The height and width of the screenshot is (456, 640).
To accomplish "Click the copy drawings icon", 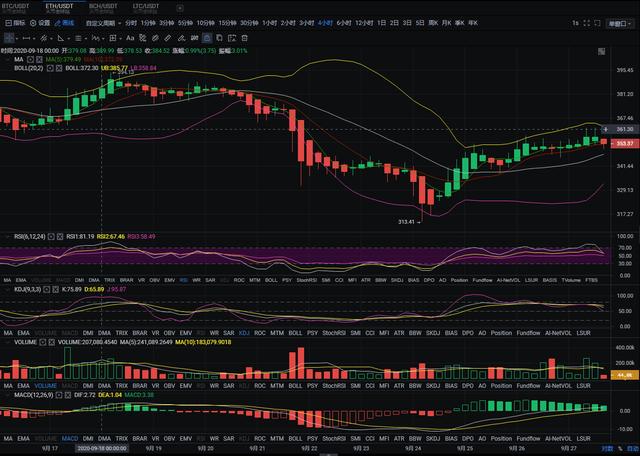I will [x=219, y=38].
